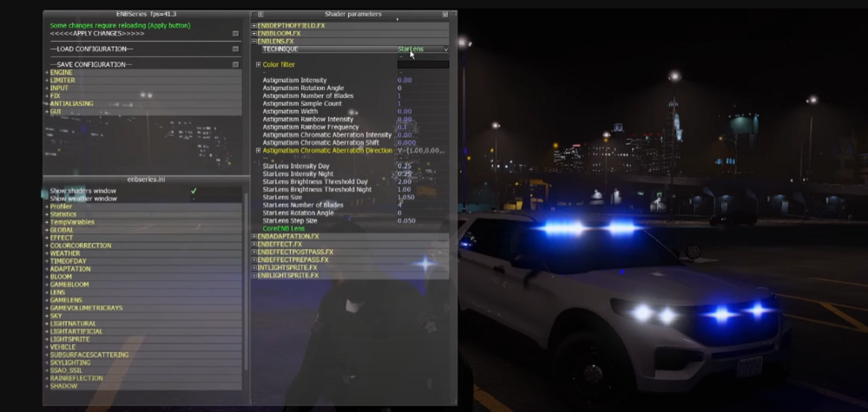This screenshot has height=412, width=868.
Task: Expand the GAMEVOLUMETRICRAYS section
Action: pyautogui.click(x=47, y=308)
